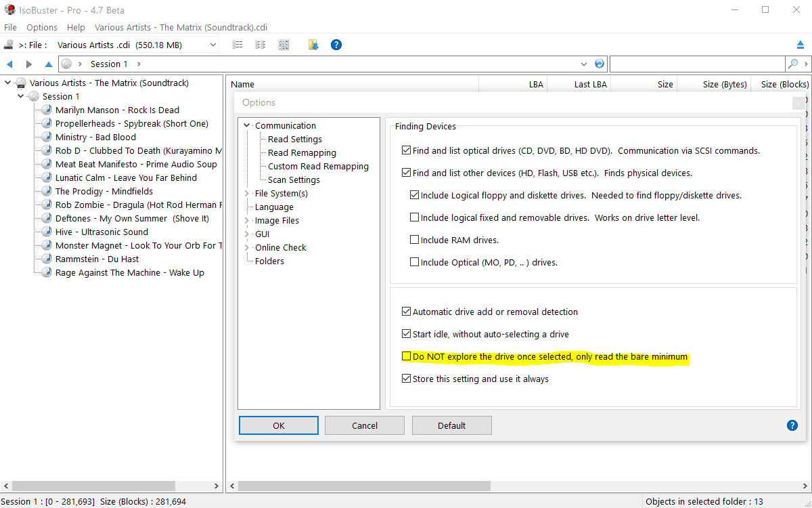Image resolution: width=812 pixels, height=508 pixels.
Task: Click the Rage Against The Machine track icon
Action: point(47,272)
